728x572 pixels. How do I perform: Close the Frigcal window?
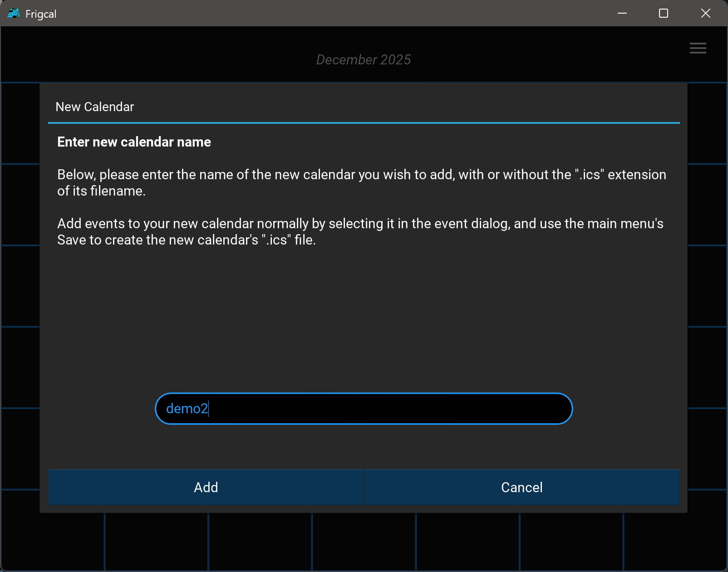(x=705, y=14)
